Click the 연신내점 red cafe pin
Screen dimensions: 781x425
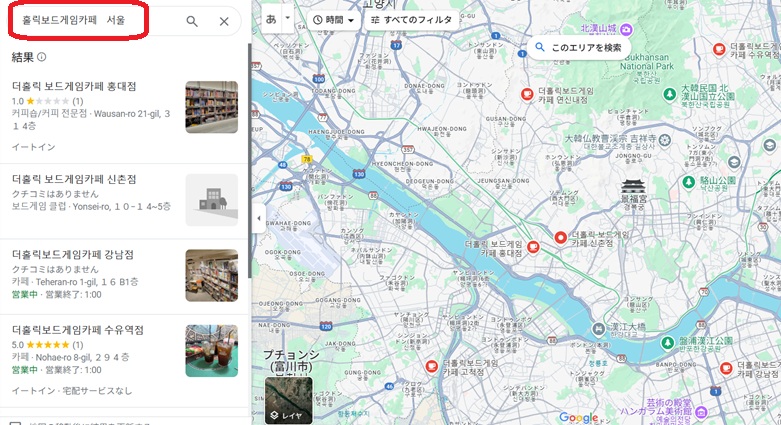526,94
